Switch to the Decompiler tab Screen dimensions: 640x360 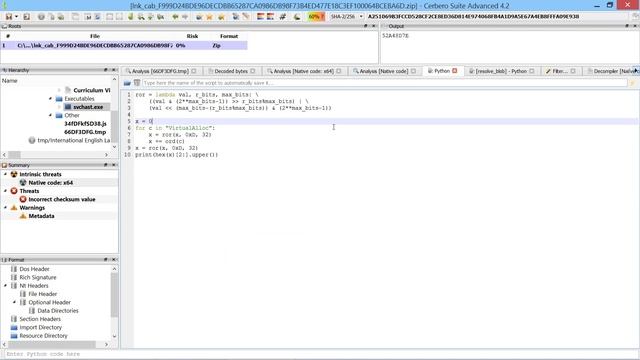click(611, 71)
